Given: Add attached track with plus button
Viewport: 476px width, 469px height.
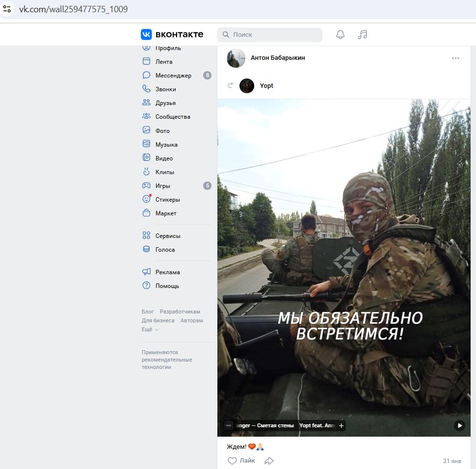Looking at the screenshot, I should (x=341, y=425).
